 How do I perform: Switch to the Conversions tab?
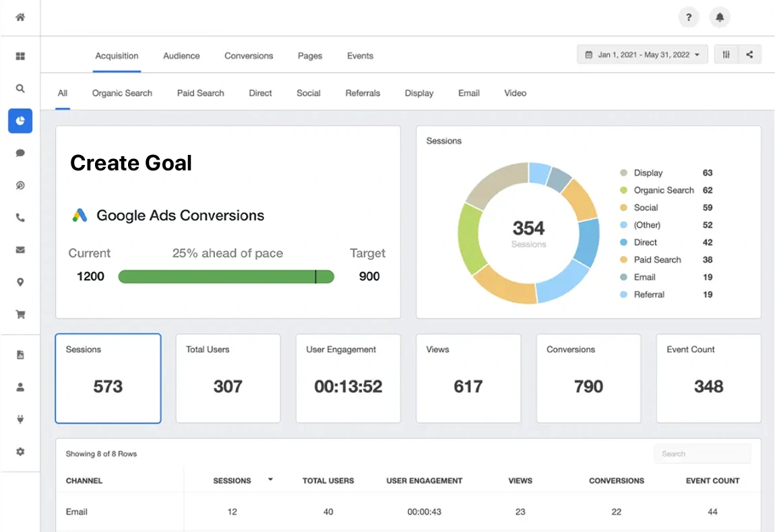pyautogui.click(x=249, y=56)
